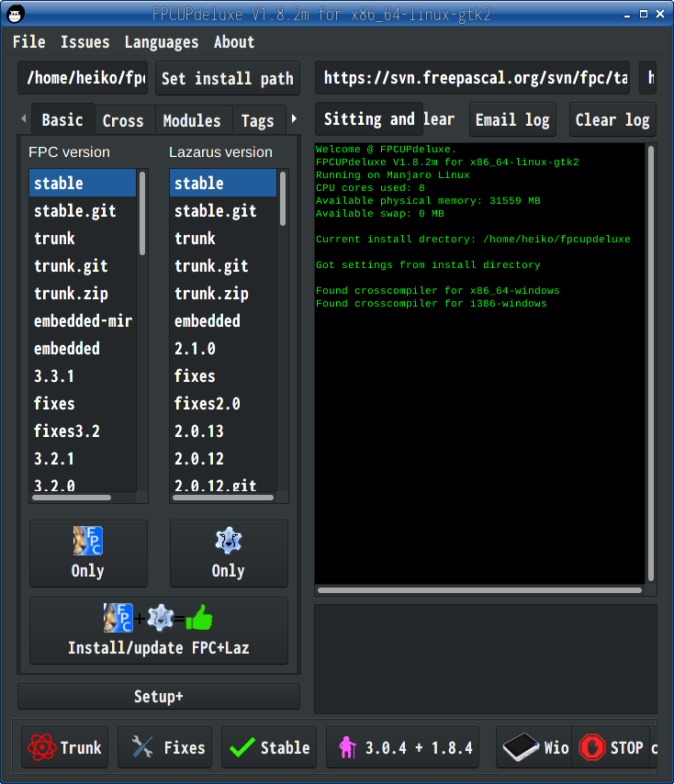This screenshot has width=674, height=784.
Task: Click the FPCUPdeluxe app icon in title bar
Action: tap(16, 14)
